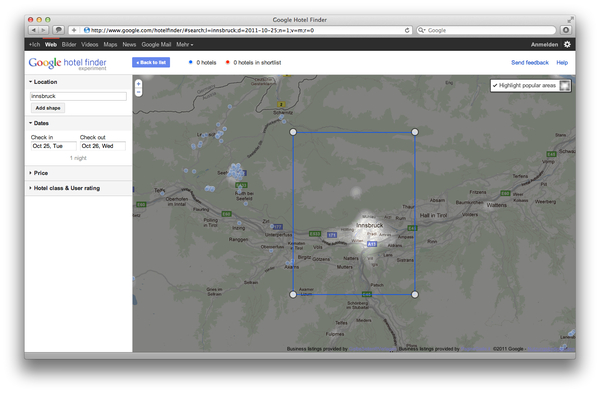Click the Fulpmes map label
This screenshot has height=393, width=600.
click(335, 334)
